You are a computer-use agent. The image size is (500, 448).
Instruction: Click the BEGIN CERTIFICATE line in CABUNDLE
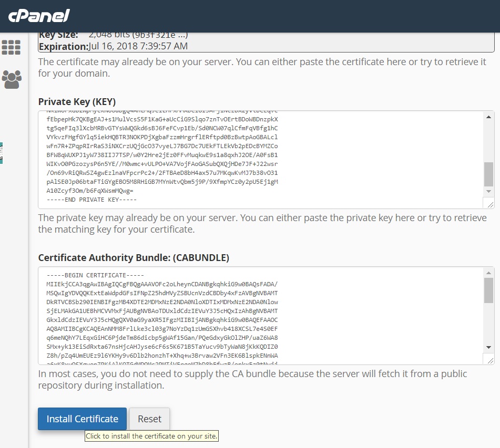pos(95,275)
